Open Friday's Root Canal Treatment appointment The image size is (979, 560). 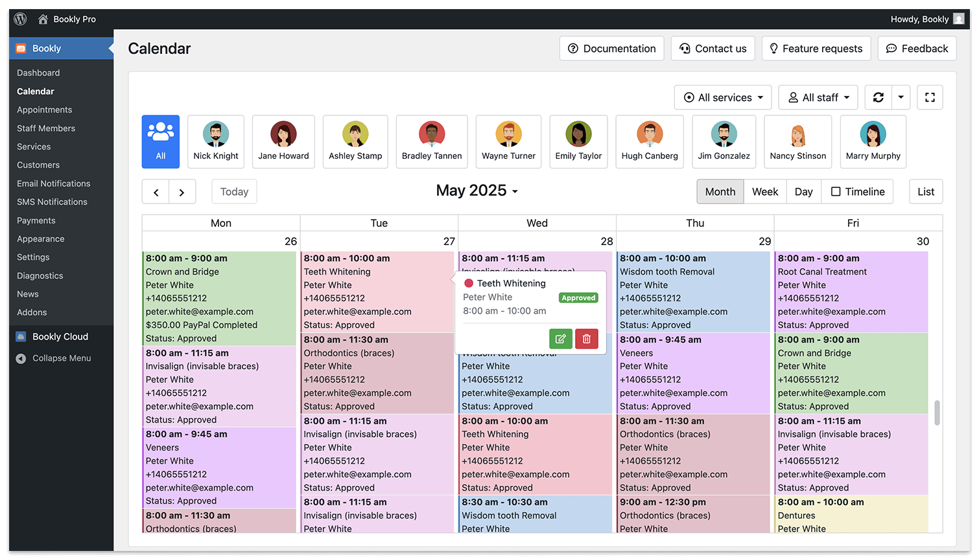[852, 292]
